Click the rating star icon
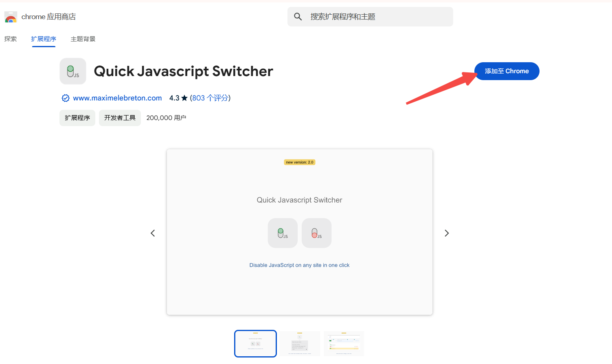This screenshot has height=364, width=612. pyautogui.click(x=184, y=98)
